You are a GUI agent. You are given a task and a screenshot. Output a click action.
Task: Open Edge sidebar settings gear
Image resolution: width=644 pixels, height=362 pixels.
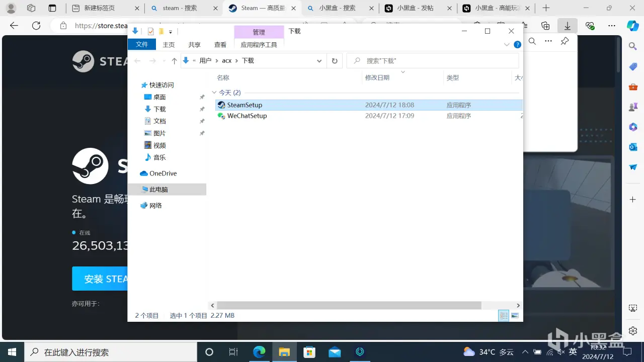pyautogui.click(x=633, y=330)
